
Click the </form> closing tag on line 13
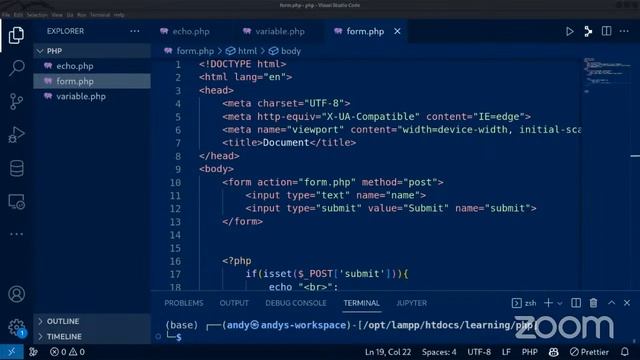click(242, 222)
